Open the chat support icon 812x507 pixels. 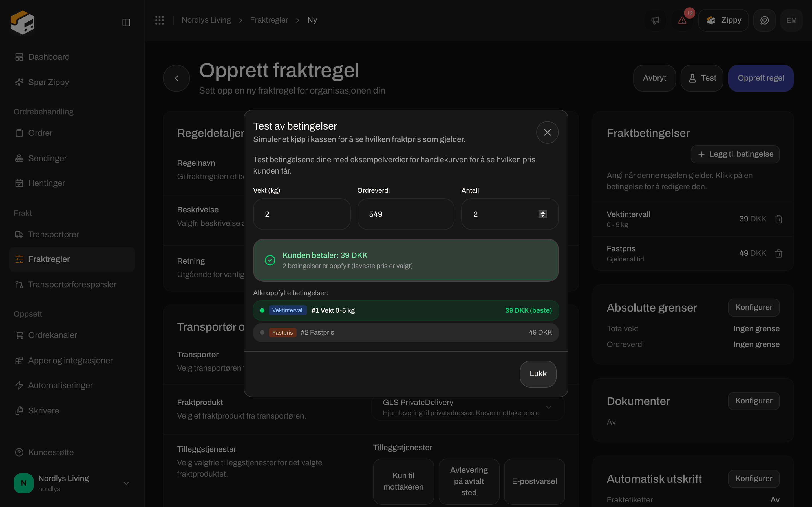(x=764, y=21)
